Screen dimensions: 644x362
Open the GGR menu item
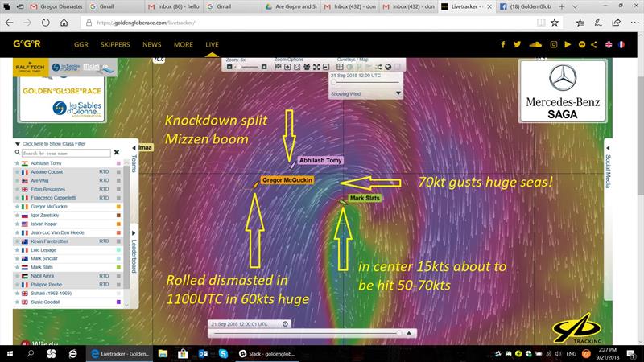[81, 44]
